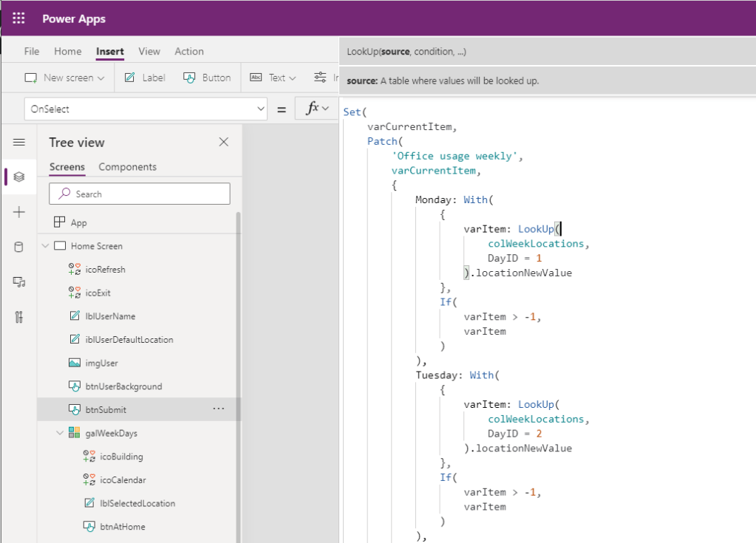Viewport: 756px width, 543px height.
Task: Switch to the Components tab
Action: [x=127, y=167]
